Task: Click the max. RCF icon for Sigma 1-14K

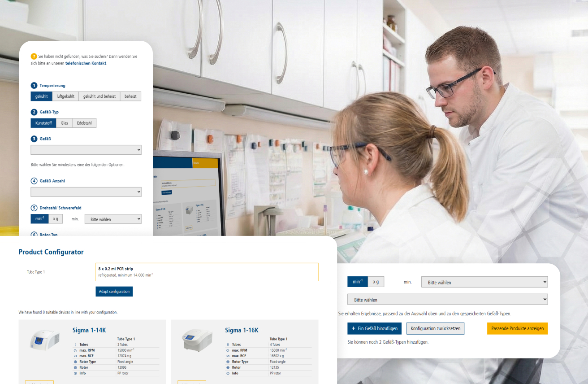Action: click(76, 356)
